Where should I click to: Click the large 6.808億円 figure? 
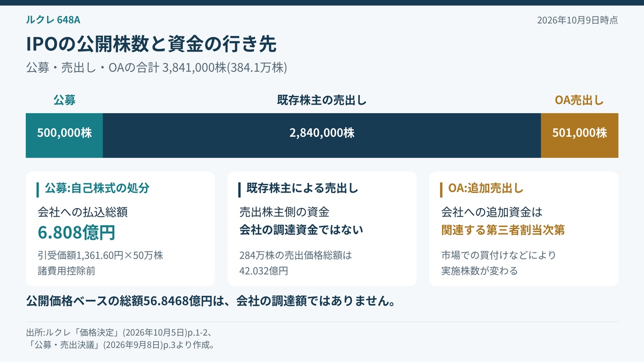(77, 232)
